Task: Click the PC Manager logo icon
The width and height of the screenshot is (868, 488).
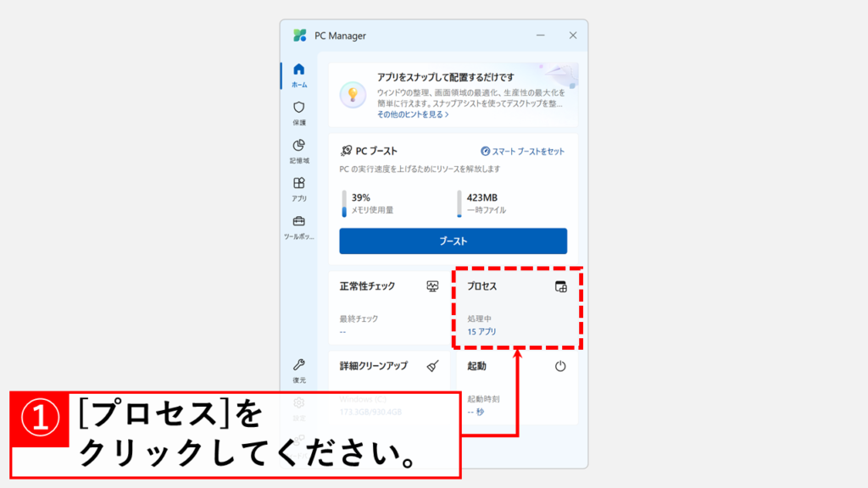Action: 299,36
